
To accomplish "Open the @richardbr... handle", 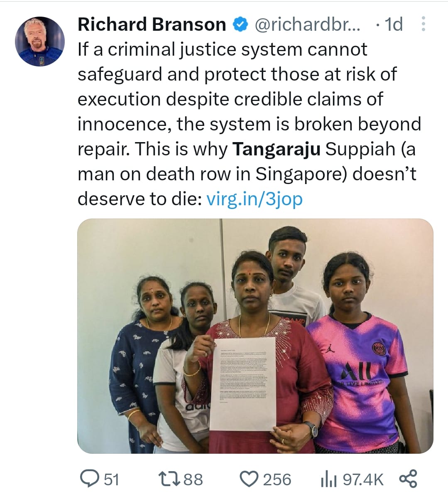I will [307, 25].
